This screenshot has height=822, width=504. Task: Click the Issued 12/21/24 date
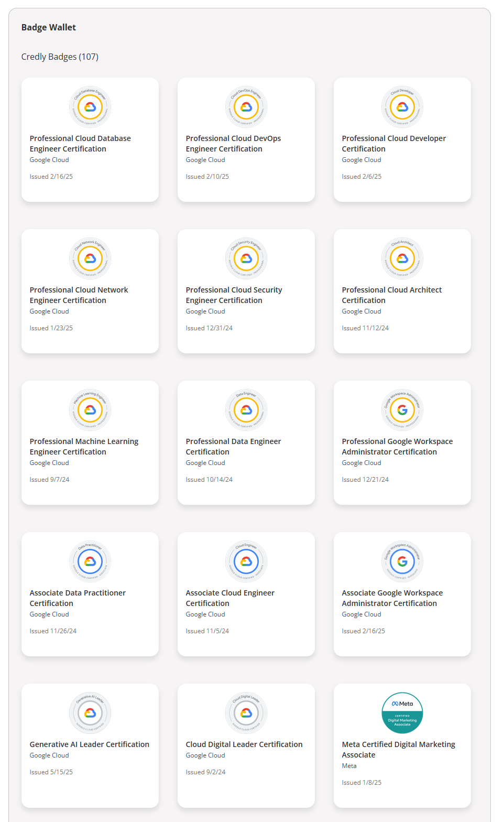click(365, 480)
